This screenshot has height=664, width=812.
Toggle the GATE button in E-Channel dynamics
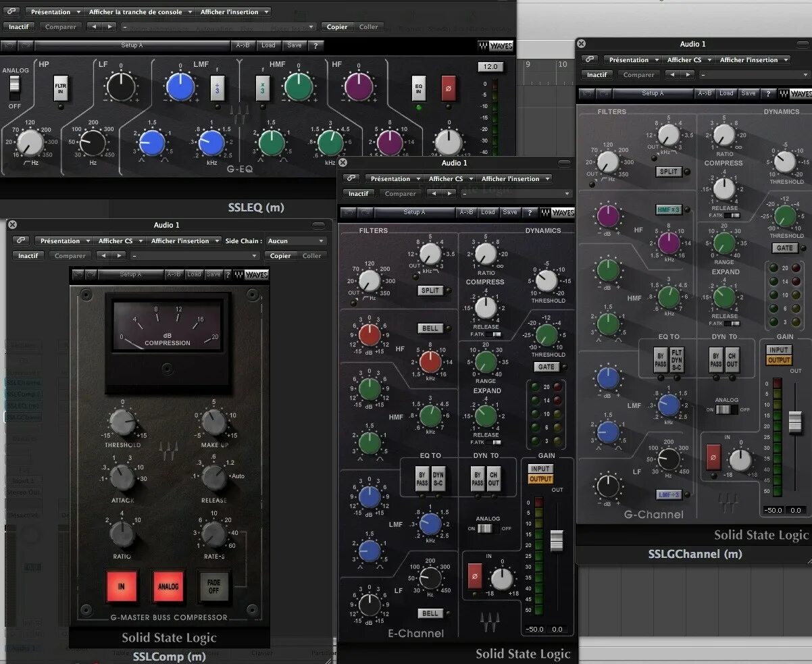coord(546,367)
